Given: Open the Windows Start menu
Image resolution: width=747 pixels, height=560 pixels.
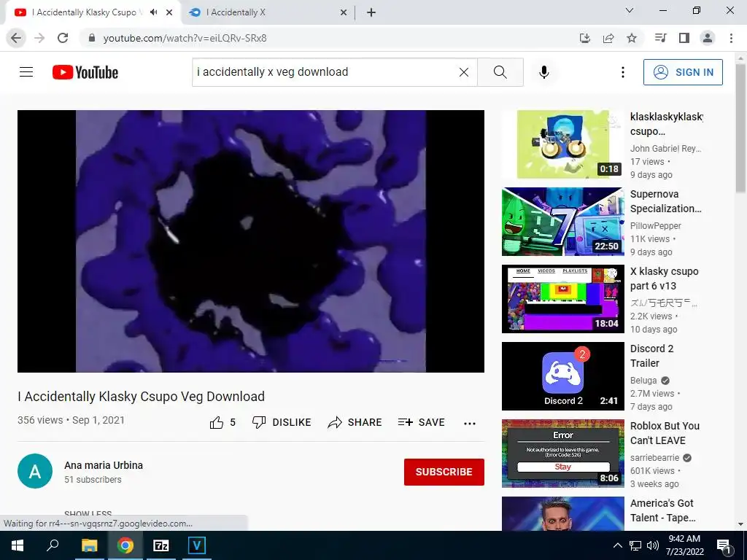Looking at the screenshot, I should [x=18, y=545].
